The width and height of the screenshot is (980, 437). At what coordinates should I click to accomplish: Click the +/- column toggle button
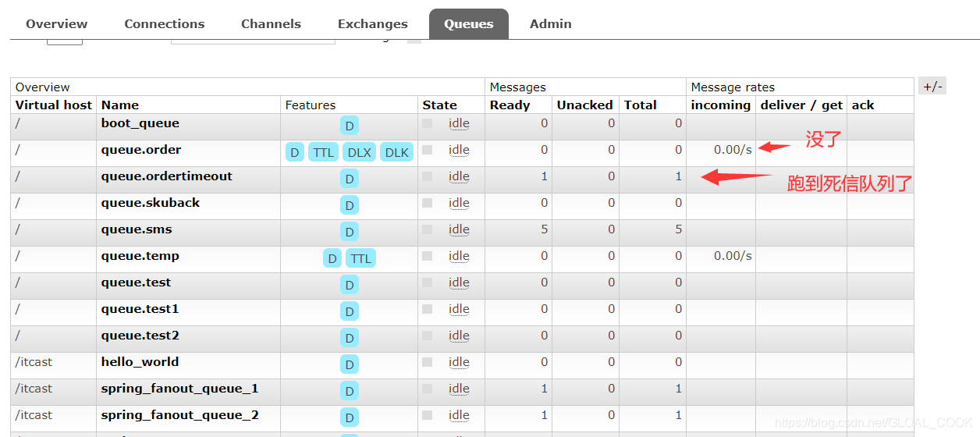point(932,87)
